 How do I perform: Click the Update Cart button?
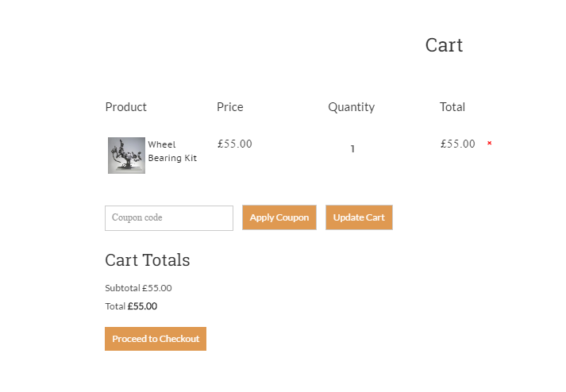click(359, 217)
